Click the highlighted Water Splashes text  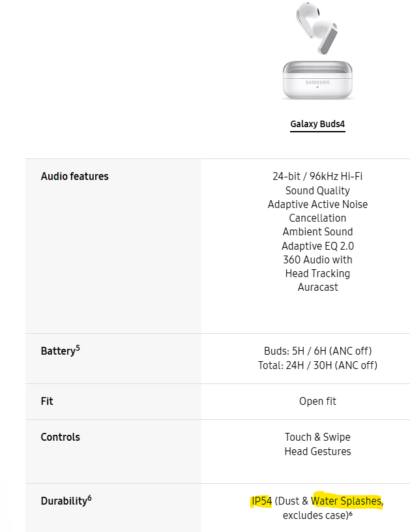click(347, 501)
